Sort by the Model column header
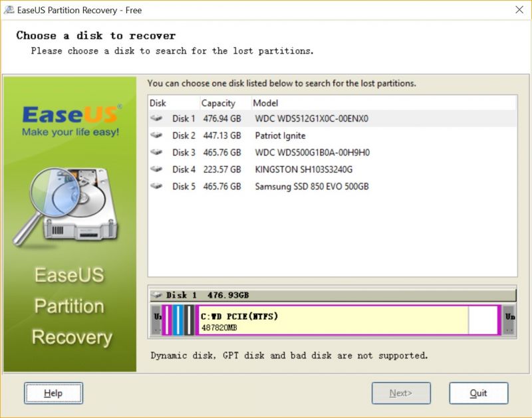 384,103
